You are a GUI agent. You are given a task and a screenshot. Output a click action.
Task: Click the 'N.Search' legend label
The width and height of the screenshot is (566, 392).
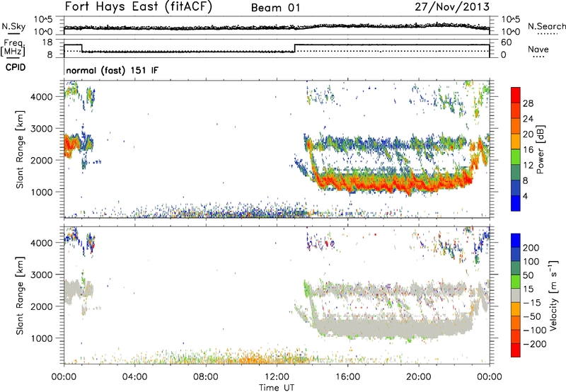[x=546, y=26]
